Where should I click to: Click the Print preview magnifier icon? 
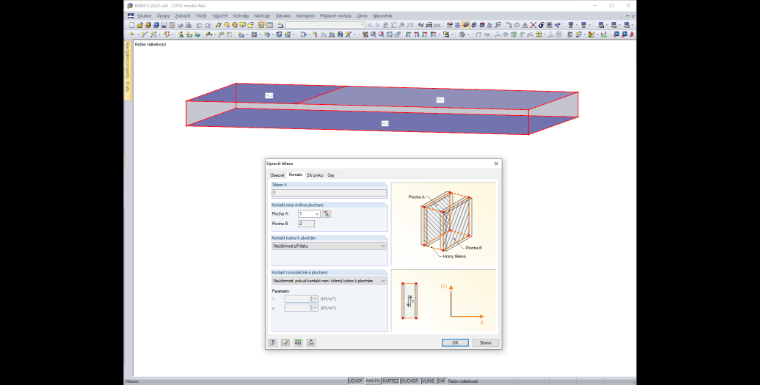click(188, 25)
